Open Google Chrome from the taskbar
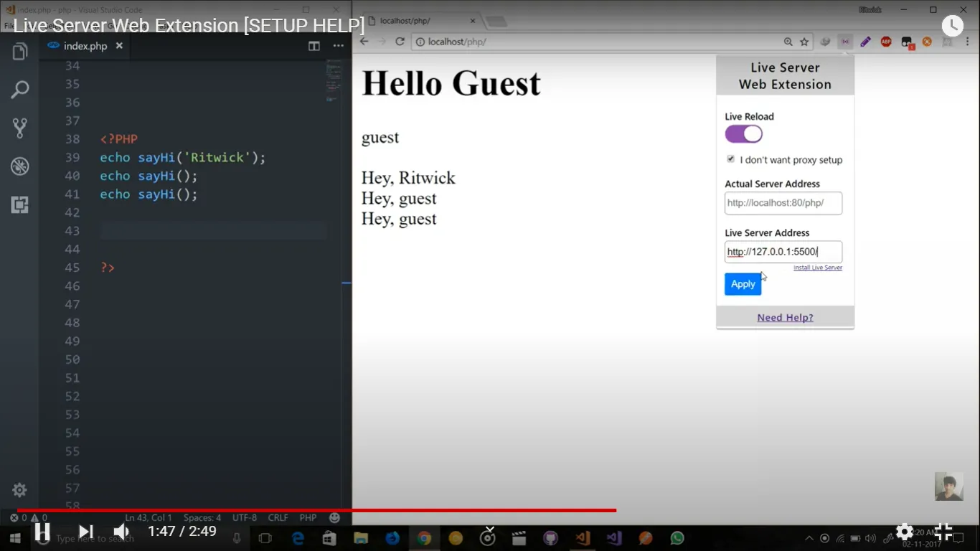The height and width of the screenshot is (551, 980). click(424, 538)
